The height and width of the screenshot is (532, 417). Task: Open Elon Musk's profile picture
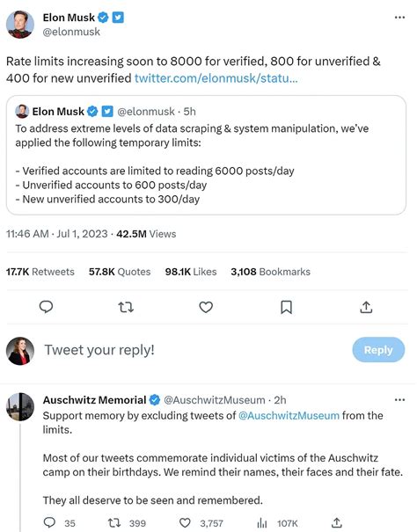(20, 24)
